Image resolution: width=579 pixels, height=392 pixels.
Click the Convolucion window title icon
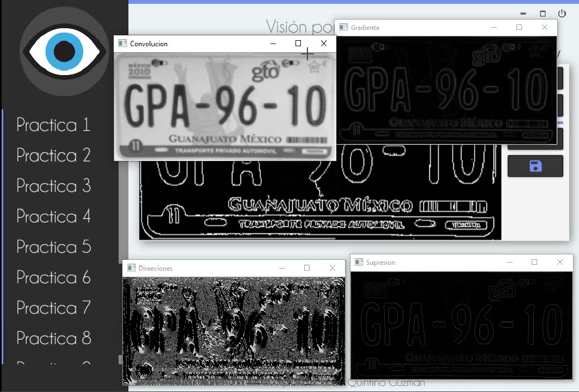pyautogui.click(x=122, y=43)
